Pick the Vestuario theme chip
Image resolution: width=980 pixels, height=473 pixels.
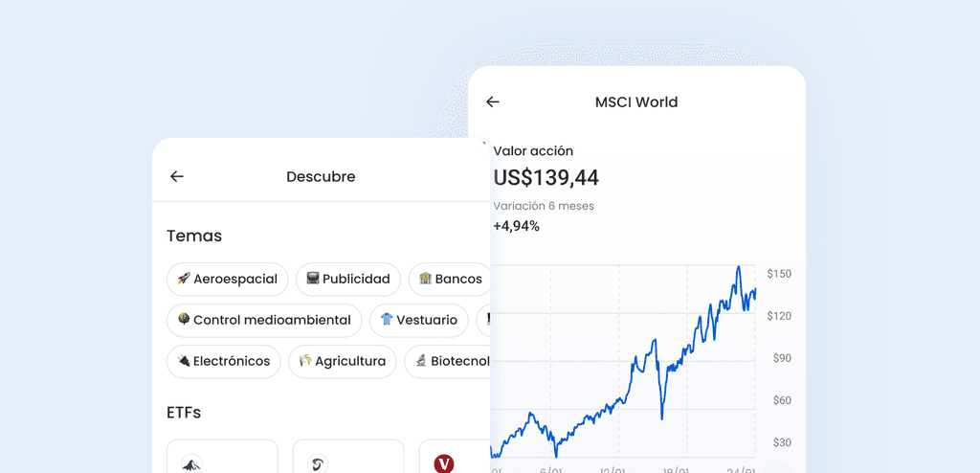418,321
